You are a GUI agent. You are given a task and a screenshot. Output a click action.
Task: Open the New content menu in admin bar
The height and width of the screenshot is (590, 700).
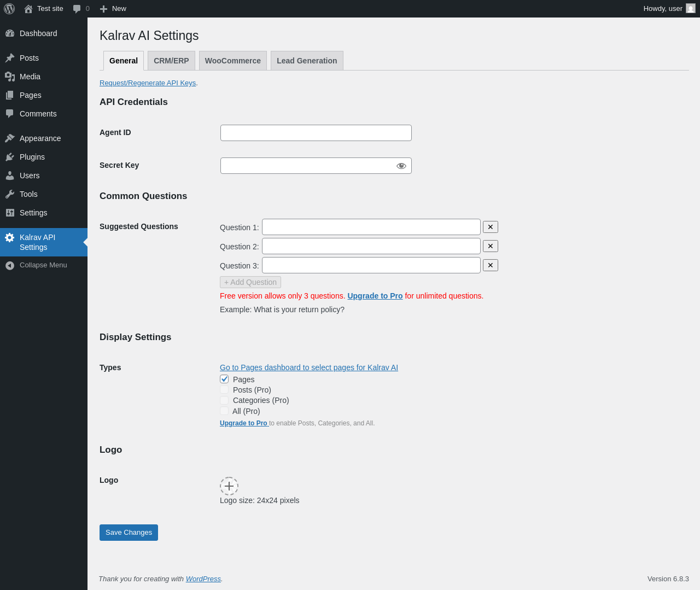113,9
